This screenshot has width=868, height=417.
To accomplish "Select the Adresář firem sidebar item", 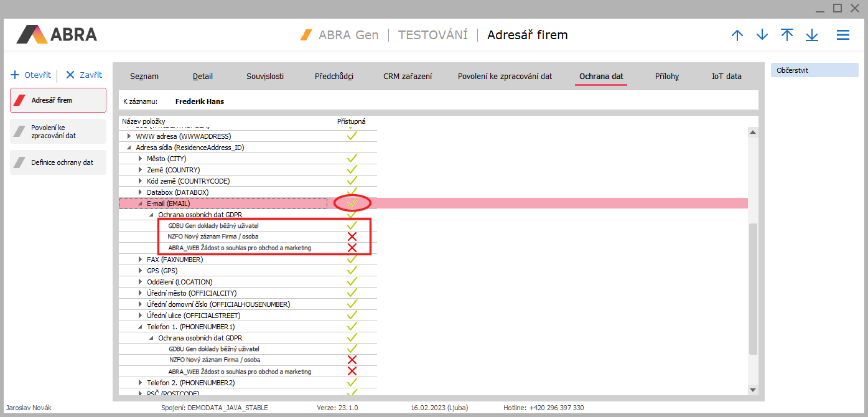I will click(x=58, y=100).
